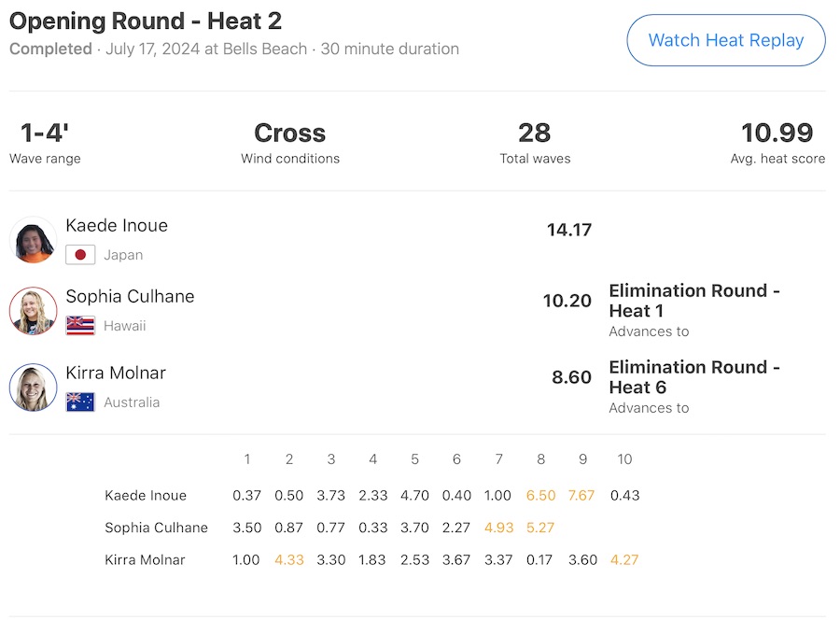Image resolution: width=840 pixels, height=620 pixels.
Task: Click the Australia flag icon
Action: tap(80, 402)
